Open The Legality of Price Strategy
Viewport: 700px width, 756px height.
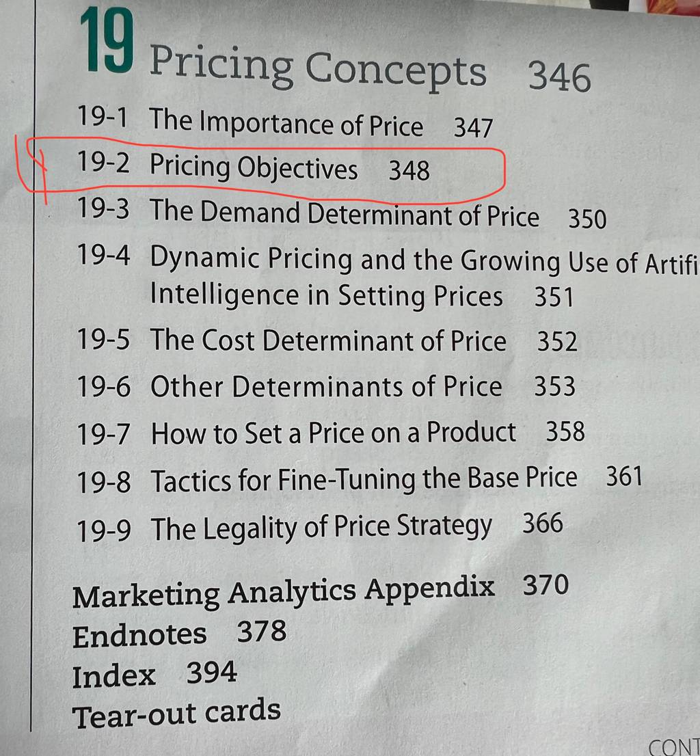tap(321, 528)
